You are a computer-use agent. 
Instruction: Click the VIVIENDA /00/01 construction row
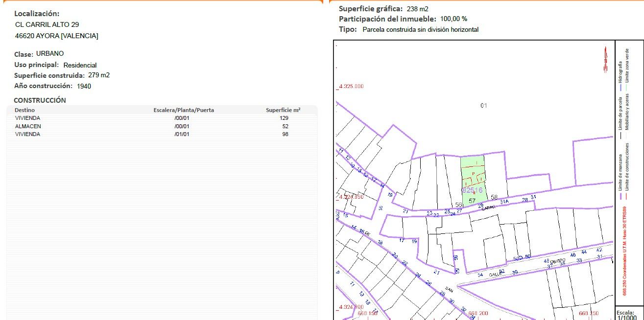point(162,118)
